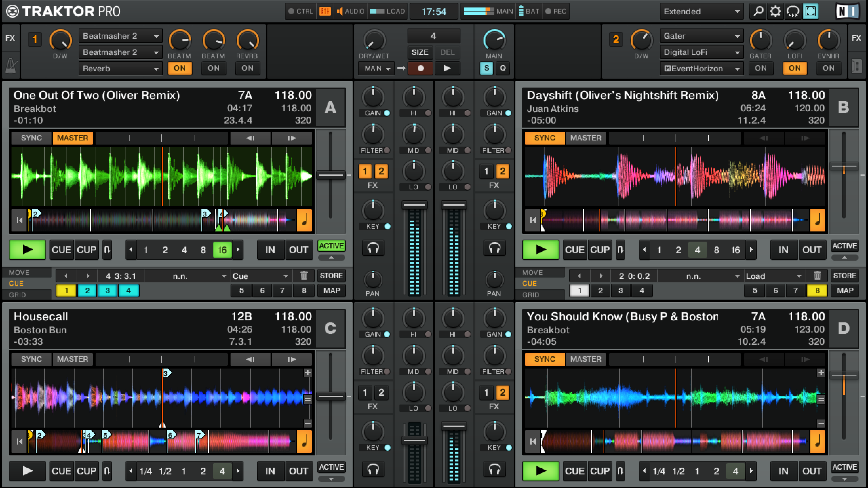Click STORE button on Deck A
Image resolution: width=868 pixels, height=488 pixels.
(x=331, y=276)
